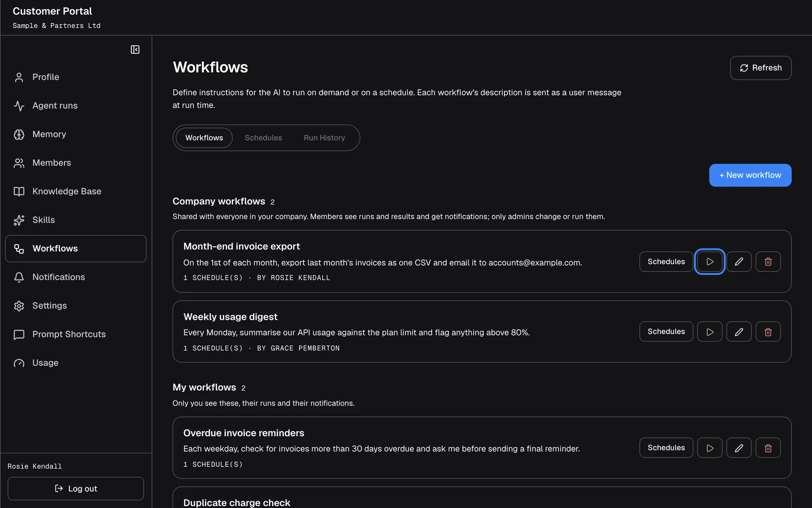Viewport: 812px width, 508px height.
Task: Select Workflows in the sidebar
Action: click(76, 248)
